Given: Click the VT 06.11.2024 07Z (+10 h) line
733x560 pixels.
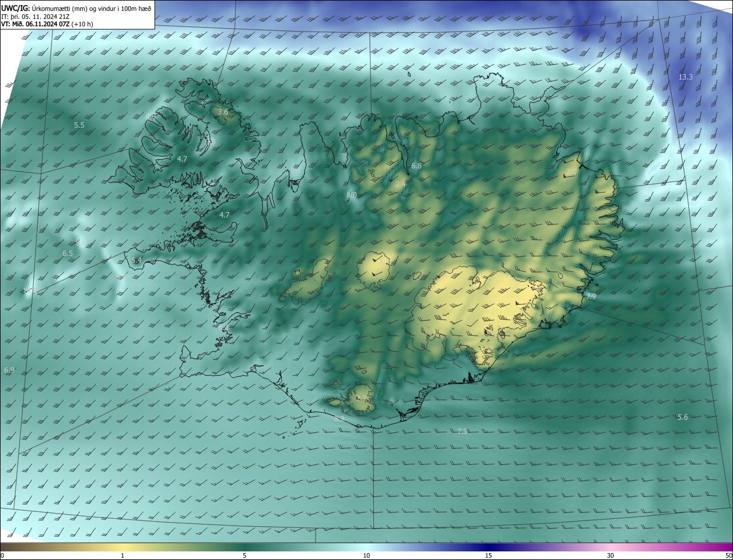Looking at the screenshot, I should point(47,24).
